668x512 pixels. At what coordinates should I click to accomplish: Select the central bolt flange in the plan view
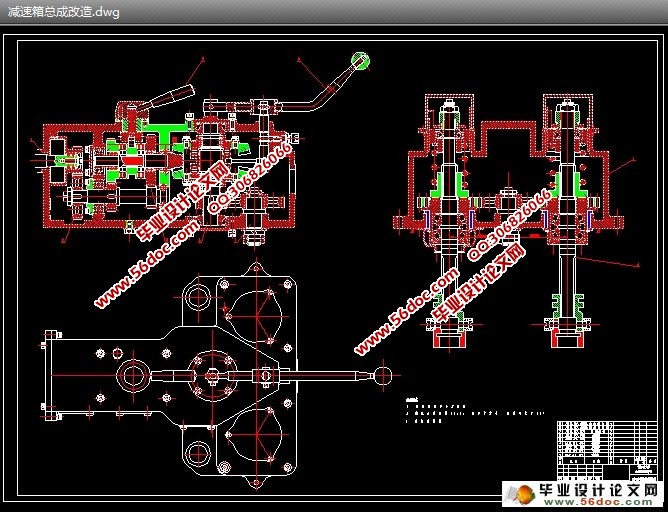tap(211, 376)
